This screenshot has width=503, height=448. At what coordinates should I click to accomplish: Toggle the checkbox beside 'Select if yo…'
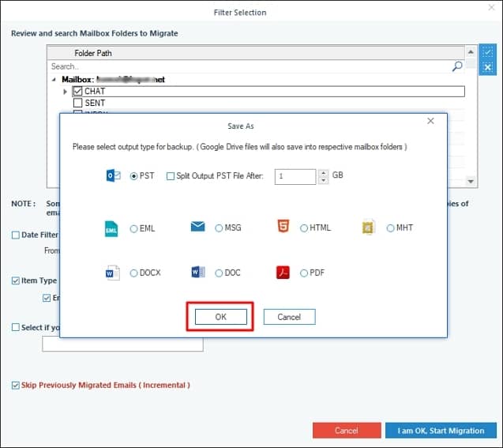(16, 327)
